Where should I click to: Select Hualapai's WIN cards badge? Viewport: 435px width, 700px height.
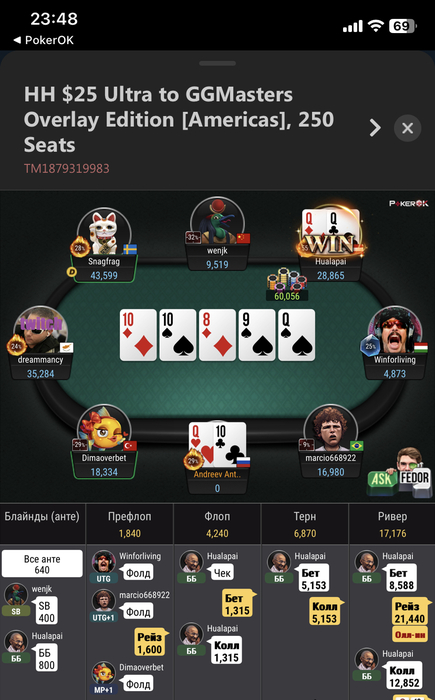(x=330, y=233)
